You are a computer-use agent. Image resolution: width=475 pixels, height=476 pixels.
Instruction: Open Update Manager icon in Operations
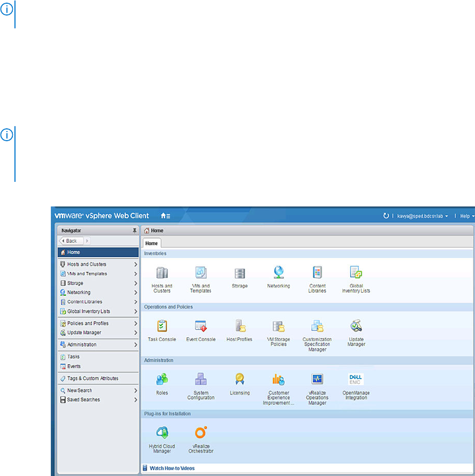click(x=356, y=326)
